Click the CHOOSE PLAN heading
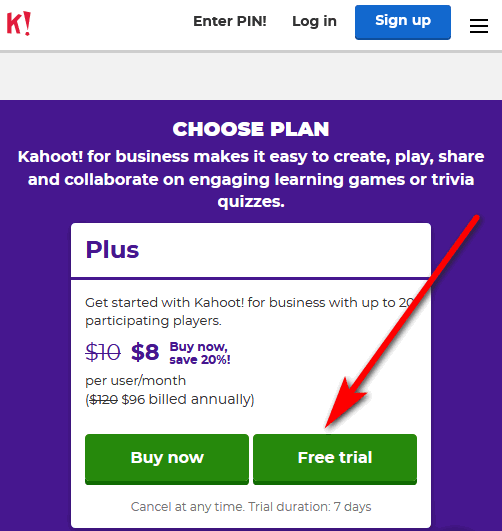 (x=251, y=129)
